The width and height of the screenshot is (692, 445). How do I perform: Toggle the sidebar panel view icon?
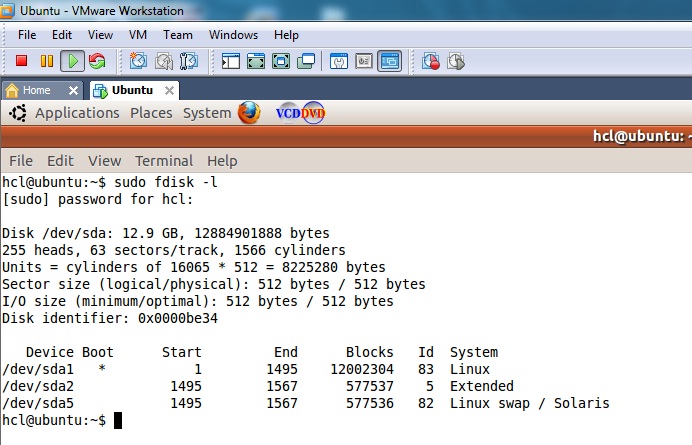click(x=231, y=61)
